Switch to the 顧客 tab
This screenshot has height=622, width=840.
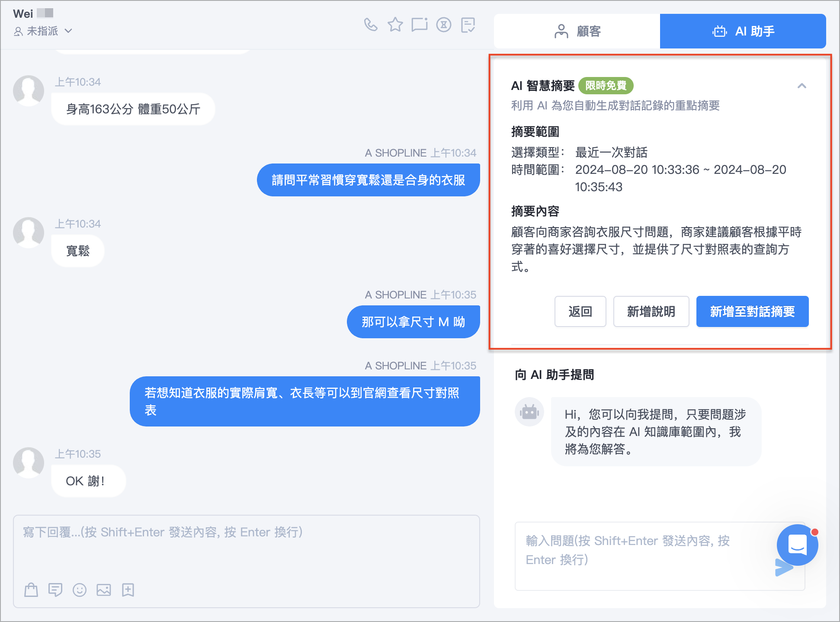click(x=577, y=31)
